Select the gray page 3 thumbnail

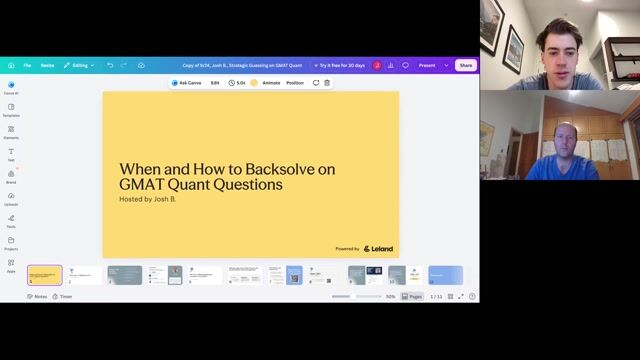pos(125,275)
